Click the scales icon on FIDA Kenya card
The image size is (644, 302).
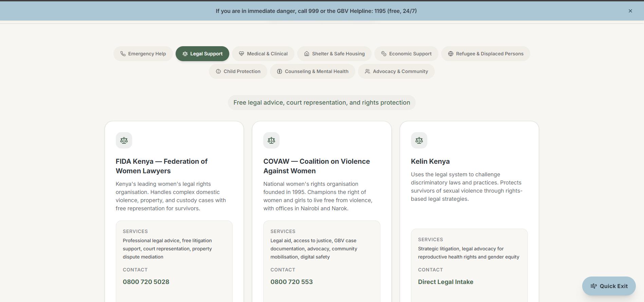point(124,140)
